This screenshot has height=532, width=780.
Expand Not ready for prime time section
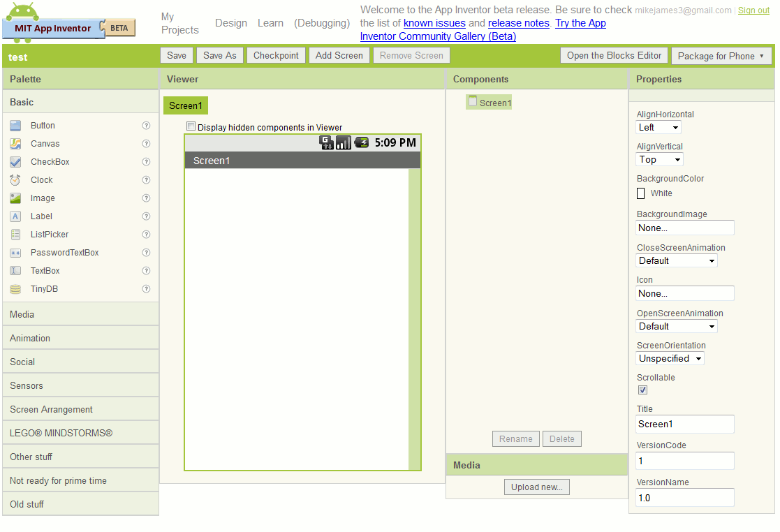tap(80, 481)
